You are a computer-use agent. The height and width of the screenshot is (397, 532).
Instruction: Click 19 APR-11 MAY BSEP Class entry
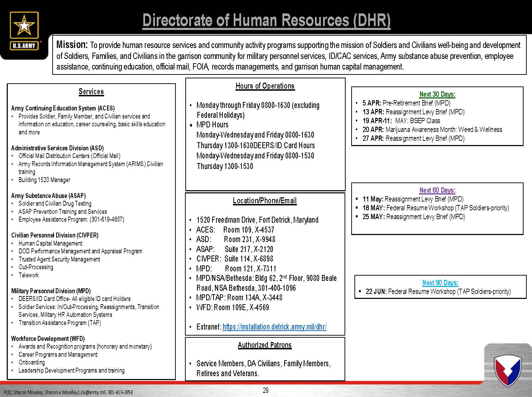[x=401, y=121]
